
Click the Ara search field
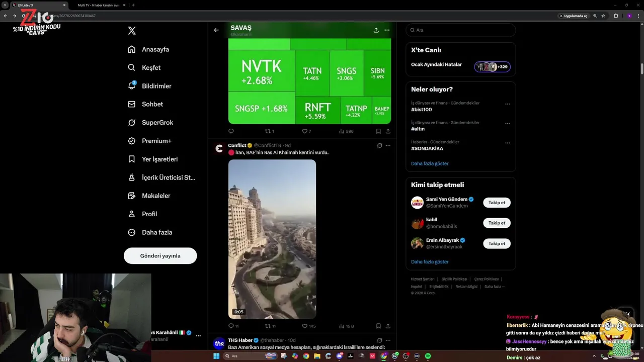click(461, 30)
